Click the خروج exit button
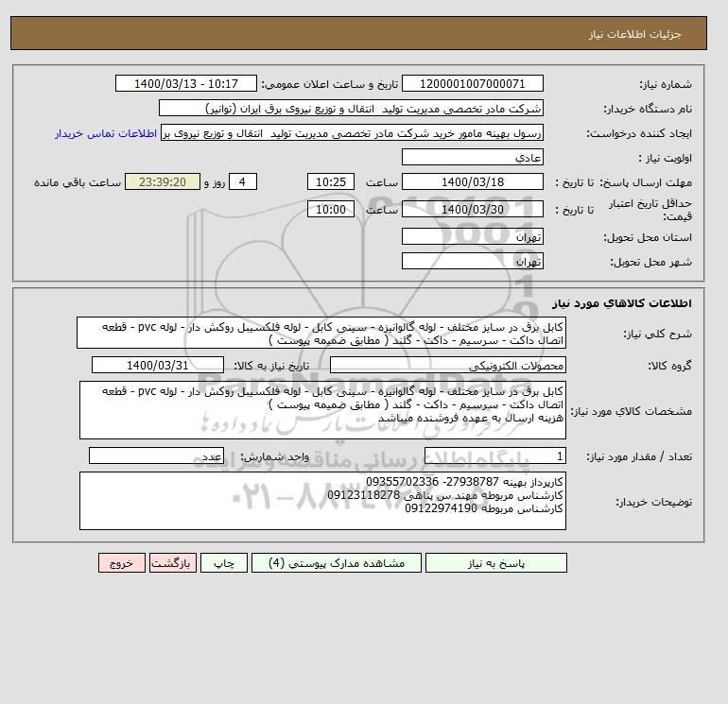Screen dimensions: 728x704 point(122,563)
